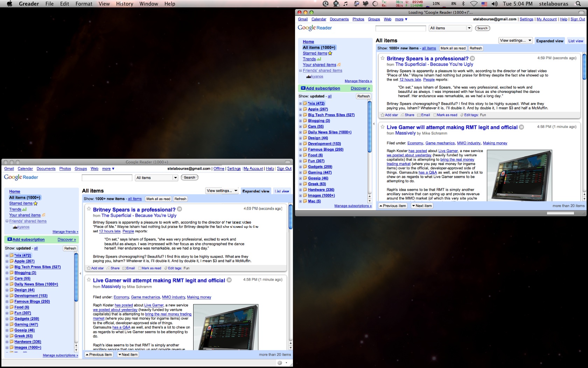Expand Gadgets folder in right window
588x368 pixels.
tap(300, 167)
